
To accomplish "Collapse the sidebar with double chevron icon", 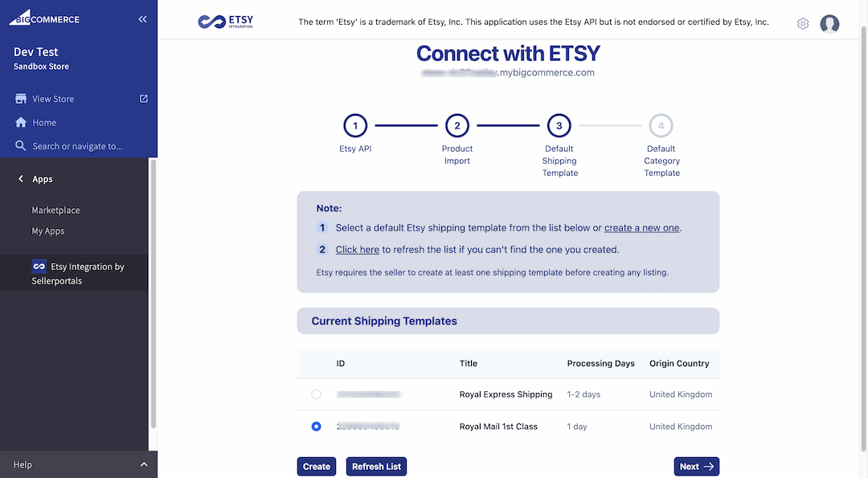I will [x=143, y=19].
